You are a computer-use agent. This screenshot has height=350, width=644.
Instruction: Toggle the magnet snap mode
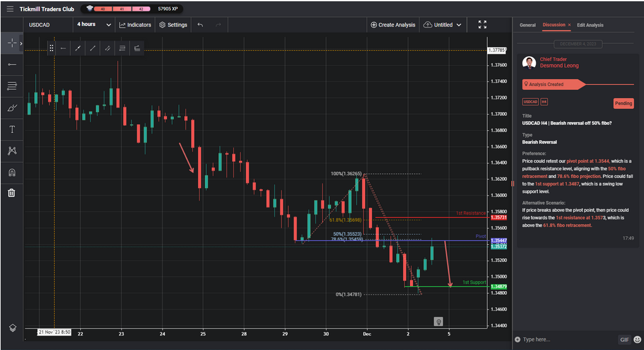12,172
